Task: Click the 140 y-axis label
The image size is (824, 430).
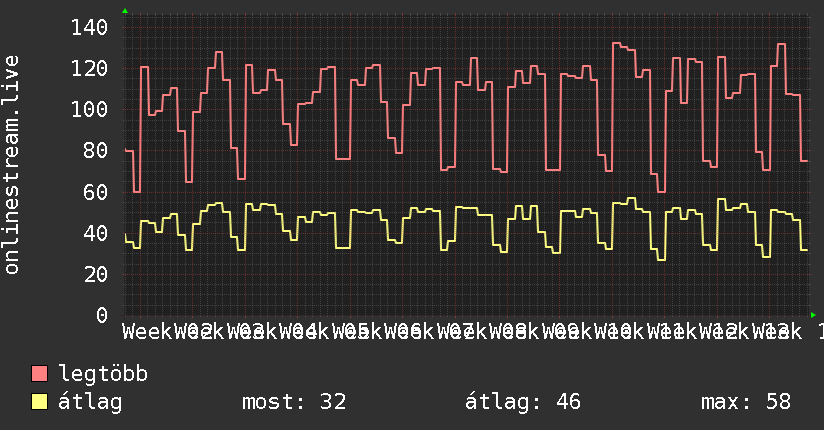Action: pos(89,27)
